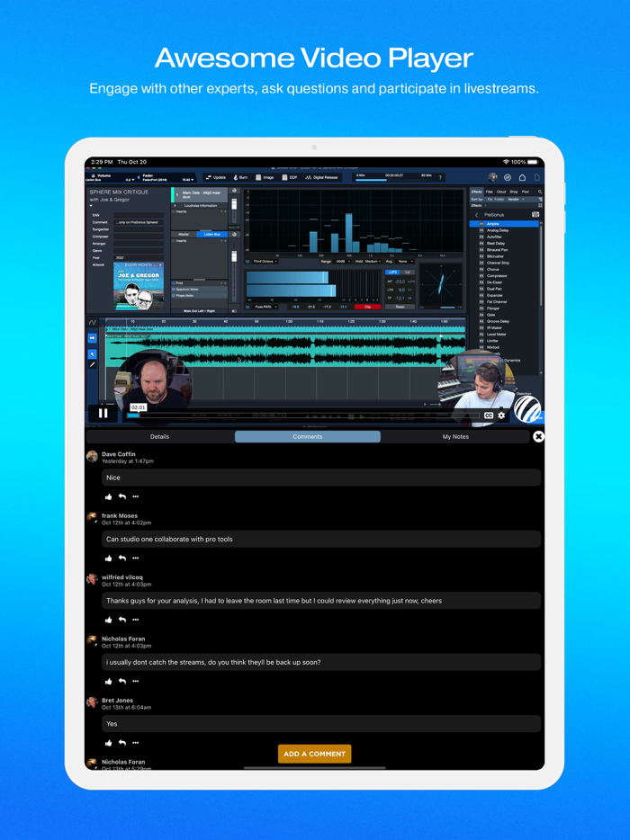Reply to Bret Jones's comment
The image size is (630, 840).
(122, 743)
